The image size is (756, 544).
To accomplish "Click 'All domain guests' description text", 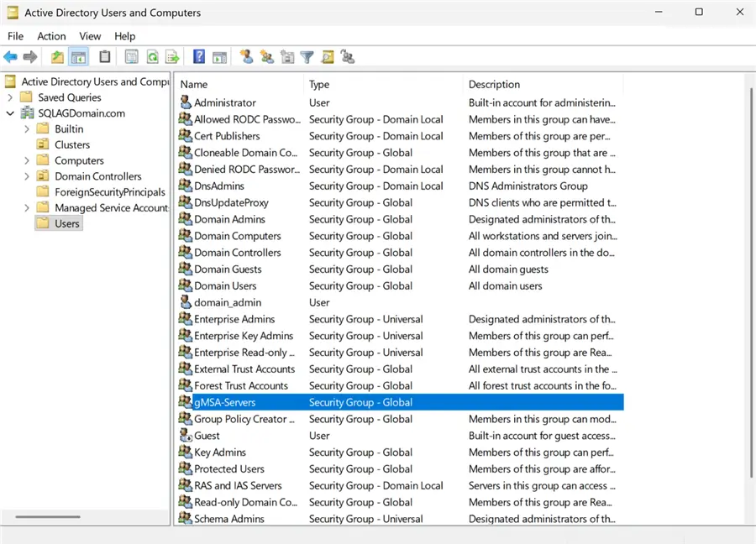I will click(508, 269).
